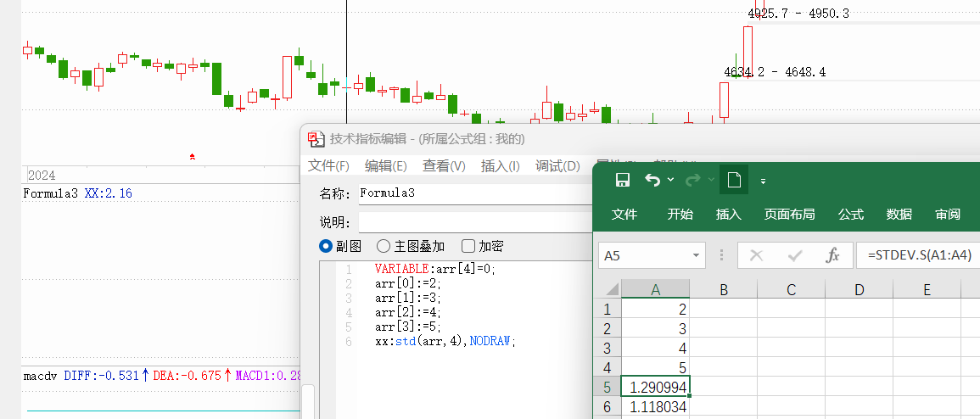Click the select-all corner of the sheet
The image size is (980, 419).
point(607,289)
